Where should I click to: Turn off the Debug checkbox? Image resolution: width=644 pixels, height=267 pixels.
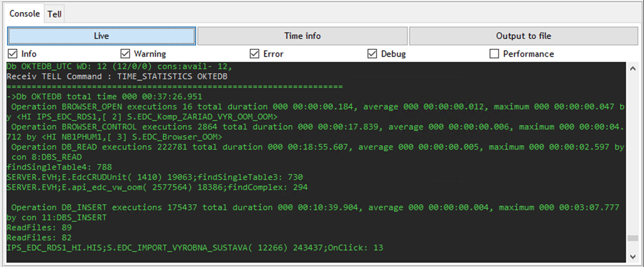click(x=372, y=54)
